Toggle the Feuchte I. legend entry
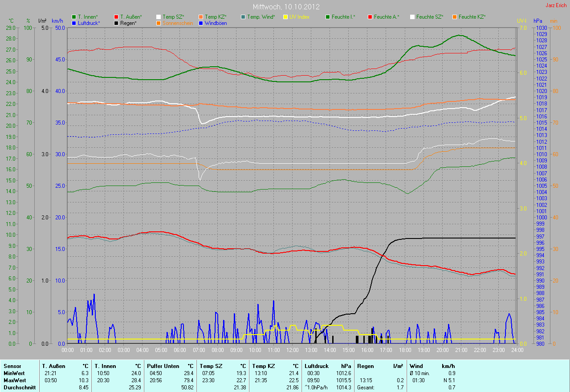 pyautogui.click(x=343, y=17)
